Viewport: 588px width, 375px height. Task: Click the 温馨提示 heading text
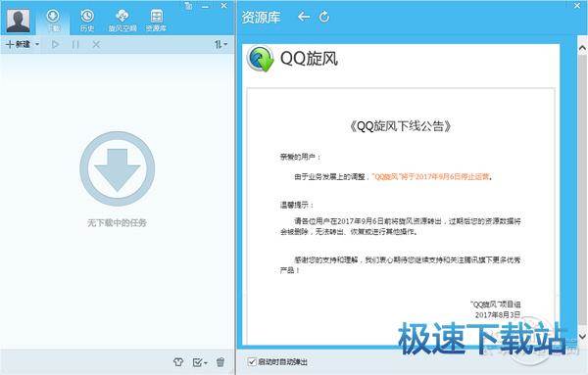[x=297, y=205]
